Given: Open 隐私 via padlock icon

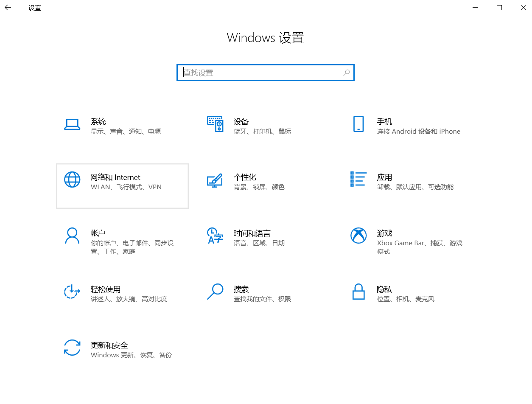Looking at the screenshot, I should tap(358, 292).
